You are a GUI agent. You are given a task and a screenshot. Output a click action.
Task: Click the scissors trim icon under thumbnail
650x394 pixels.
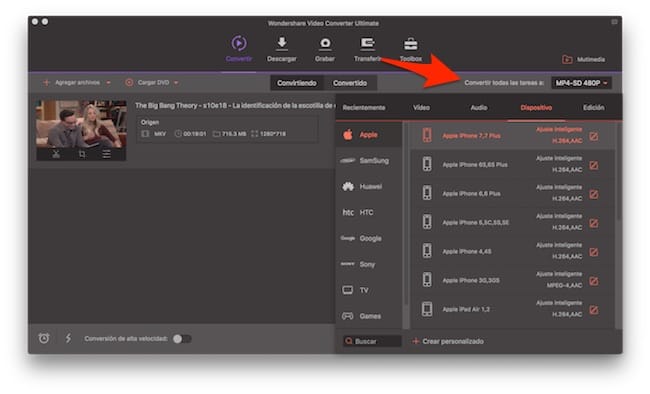(56, 154)
